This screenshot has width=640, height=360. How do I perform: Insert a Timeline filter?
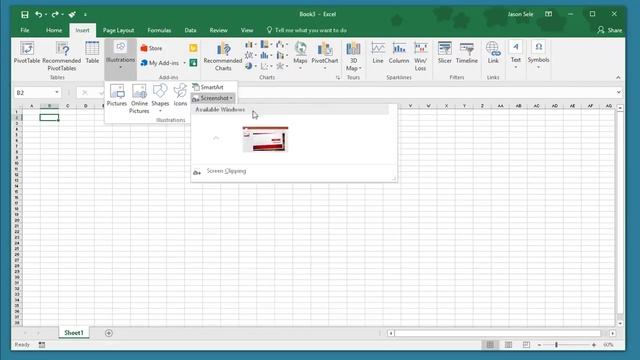pyautogui.click(x=467, y=53)
